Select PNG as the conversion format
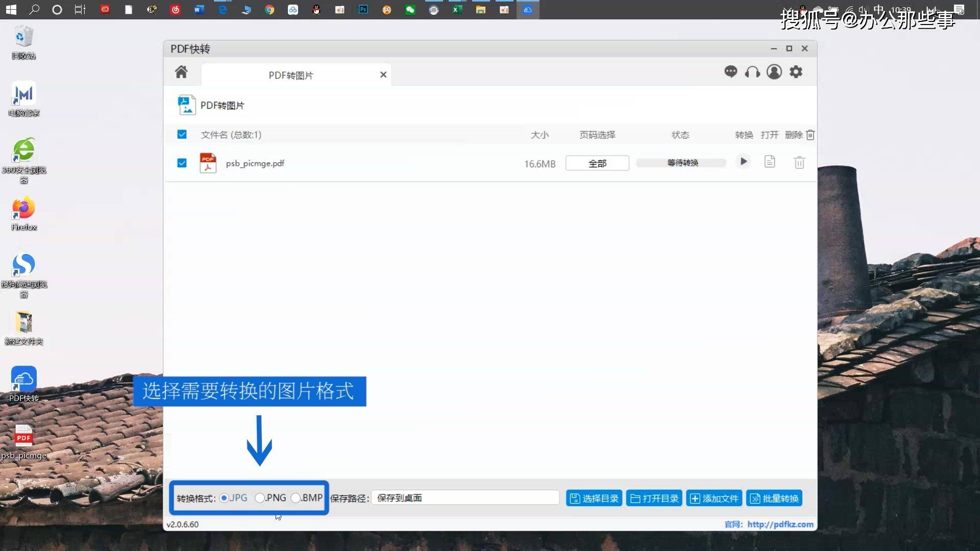 tap(259, 497)
